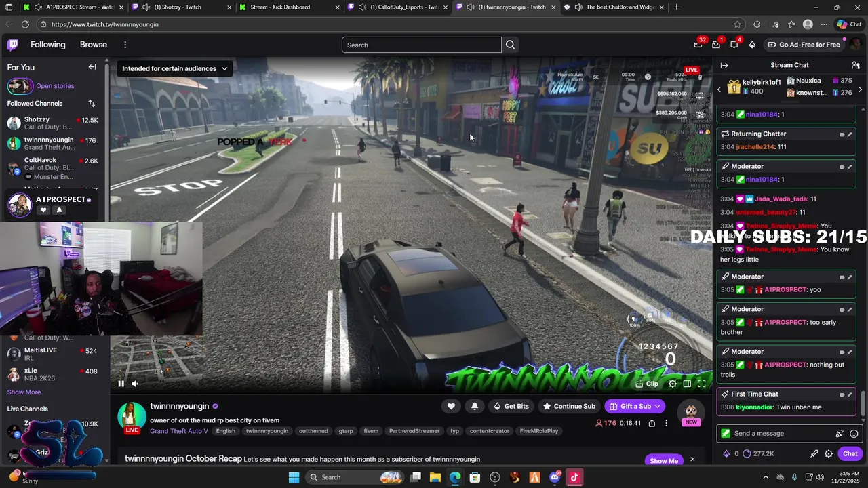Open the Community list icon in chat header

(856, 65)
